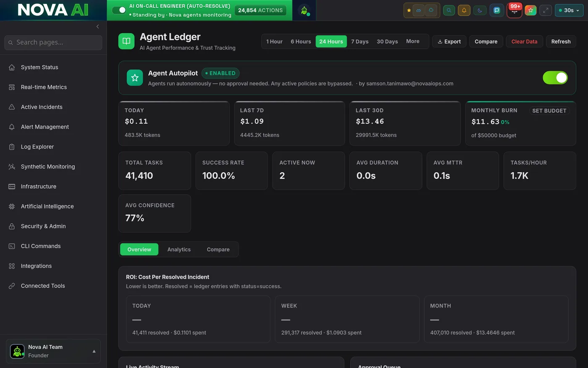Click the robot agent icon in top bar
The width and height of the screenshot is (588, 368).
click(x=304, y=11)
